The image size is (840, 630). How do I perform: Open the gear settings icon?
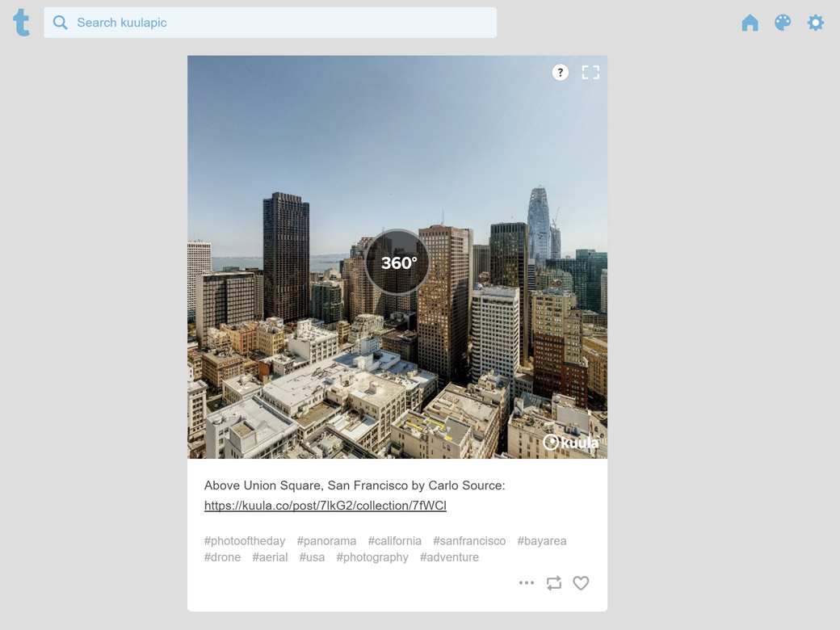coord(815,23)
